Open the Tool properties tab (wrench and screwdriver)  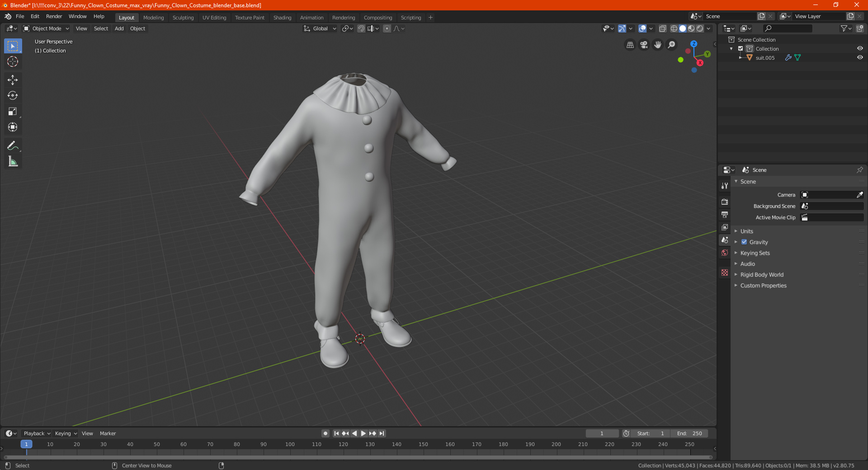click(x=725, y=185)
